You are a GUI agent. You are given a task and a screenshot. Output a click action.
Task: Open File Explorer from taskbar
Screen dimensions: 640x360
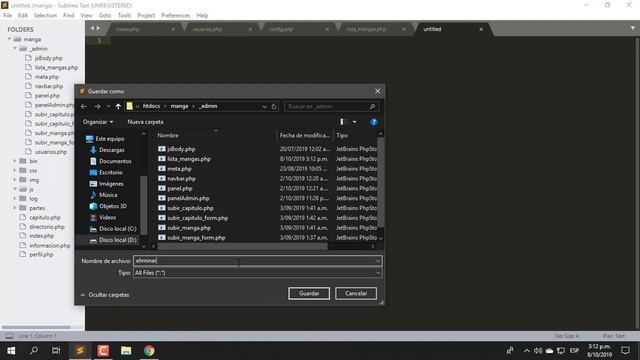126,351
